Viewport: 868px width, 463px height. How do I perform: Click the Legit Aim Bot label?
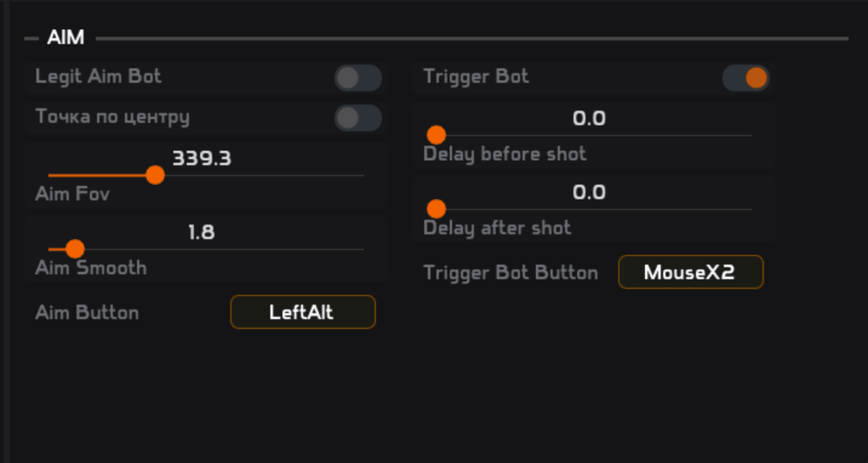[98, 77]
